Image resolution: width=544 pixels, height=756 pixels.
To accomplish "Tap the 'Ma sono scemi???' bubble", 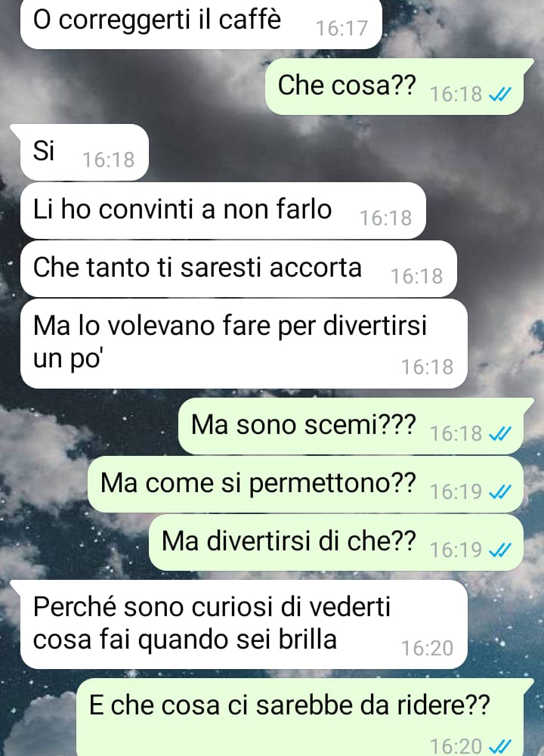I will [356, 426].
